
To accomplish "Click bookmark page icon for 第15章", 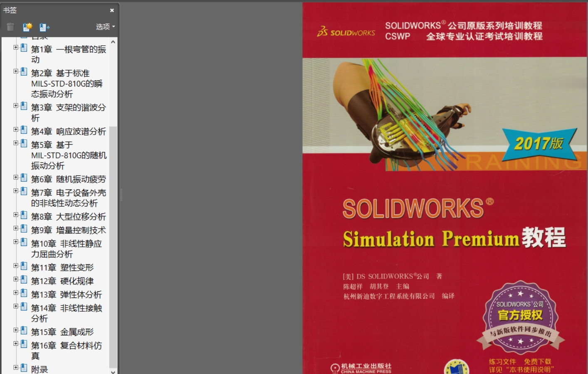I will (24, 330).
